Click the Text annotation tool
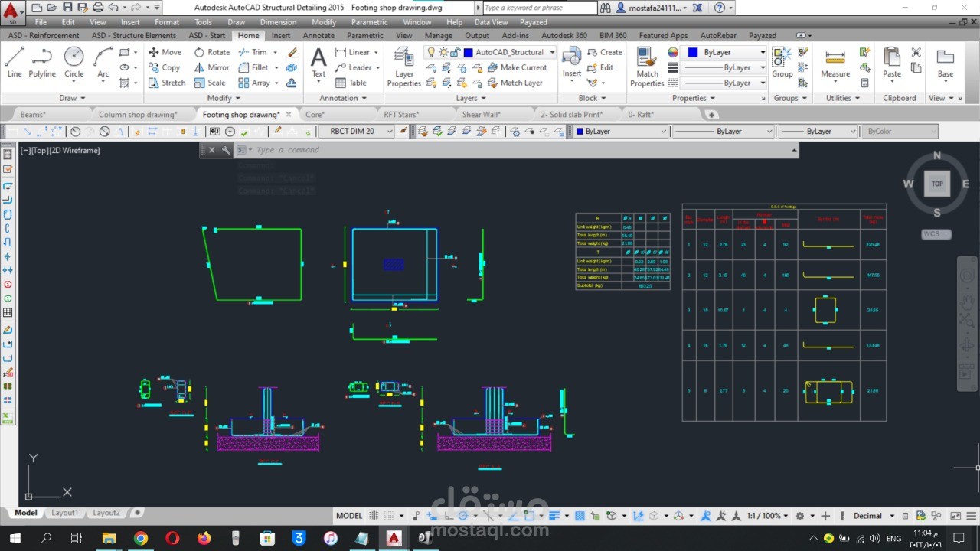Screen dimensions: 980x551 (318, 63)
